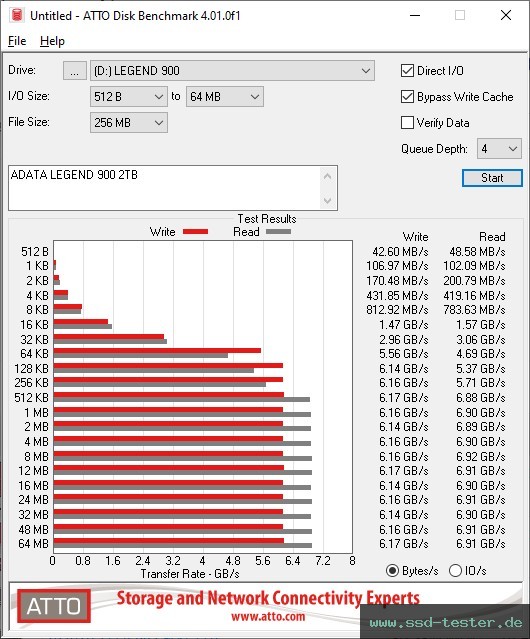Open the Queue Depth dropdown showing 4
530x639 pixels.
[499, 149]
